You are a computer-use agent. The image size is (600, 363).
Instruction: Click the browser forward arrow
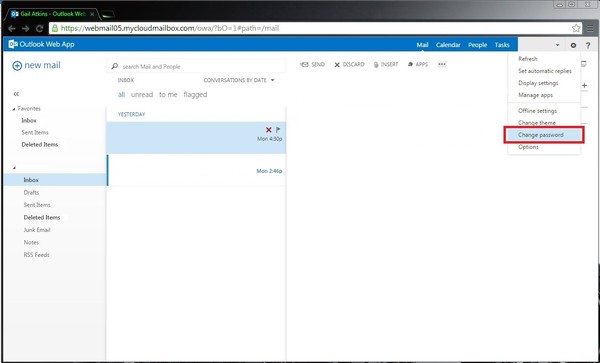point(25,28)
